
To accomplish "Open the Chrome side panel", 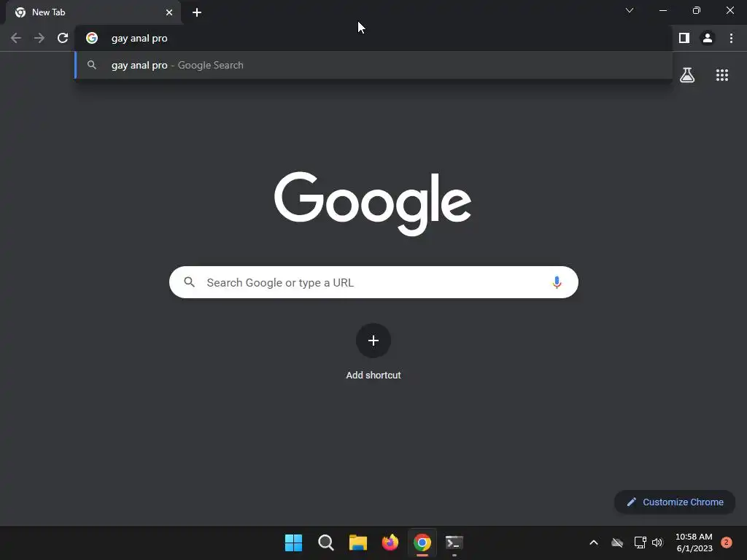I will [x=684, y=38].
